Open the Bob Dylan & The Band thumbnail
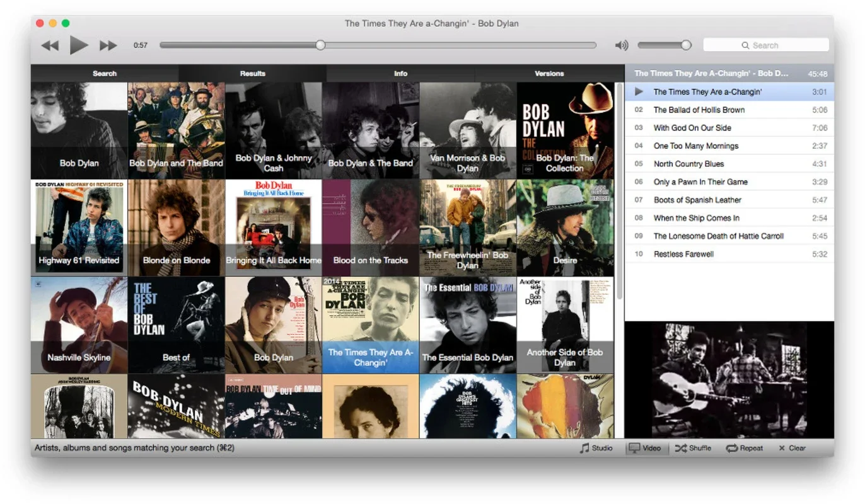The width and height of the screenshot is (865, 504). 371,130
